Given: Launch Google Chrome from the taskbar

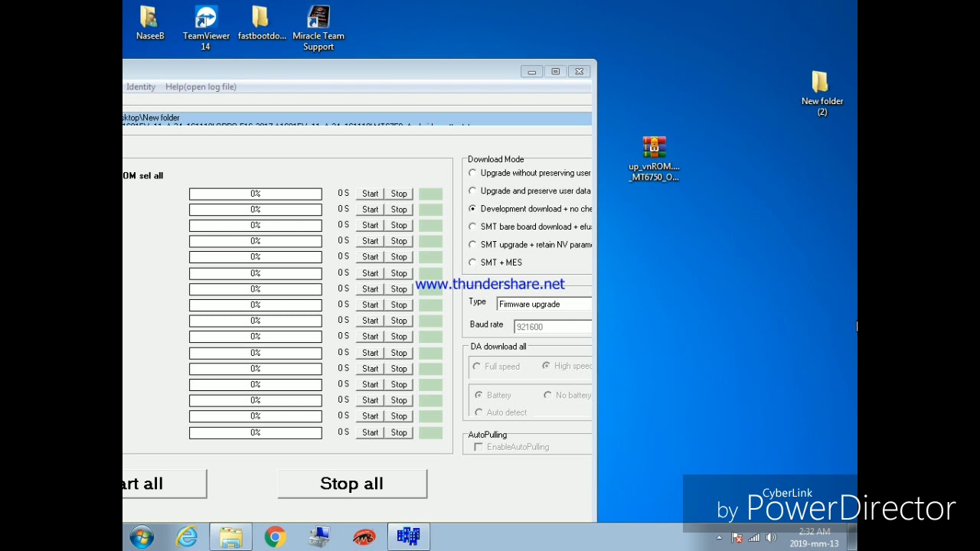Looking at the screenshot, I should click(275, 537).
